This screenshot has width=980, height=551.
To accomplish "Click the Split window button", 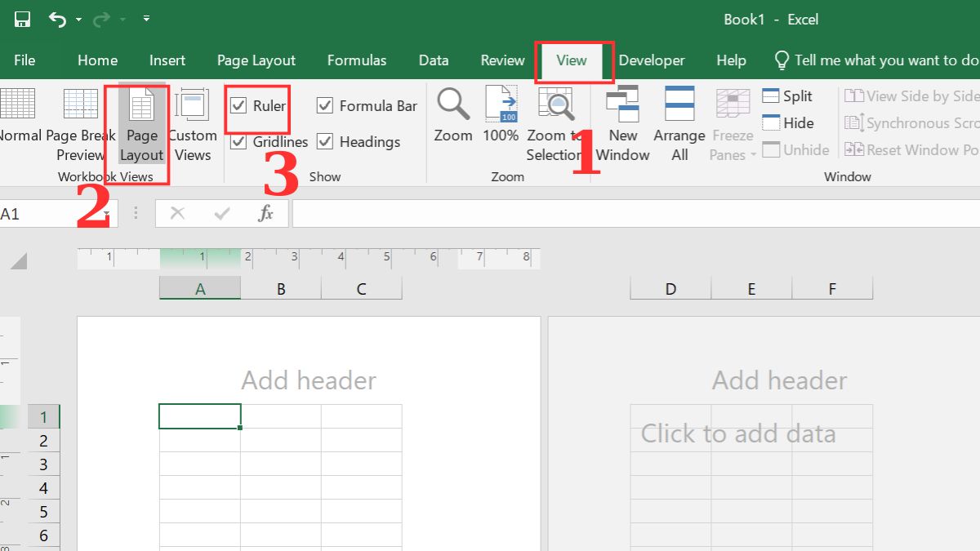I will 787,96.
